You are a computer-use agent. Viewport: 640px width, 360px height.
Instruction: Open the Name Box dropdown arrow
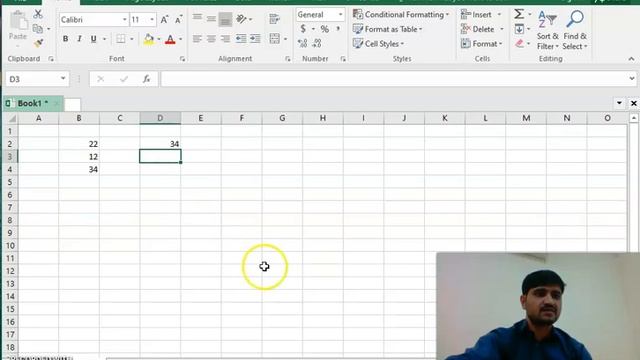(x=63, y=78)
